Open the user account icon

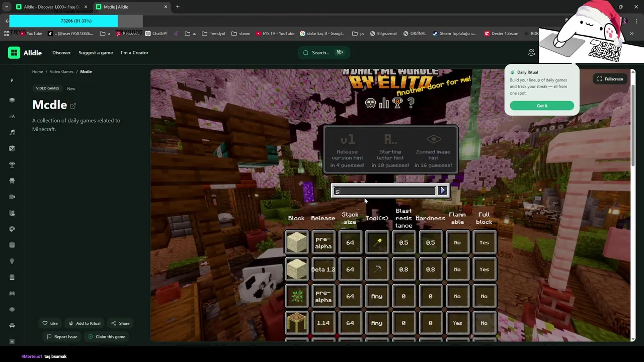click(531, 52)
